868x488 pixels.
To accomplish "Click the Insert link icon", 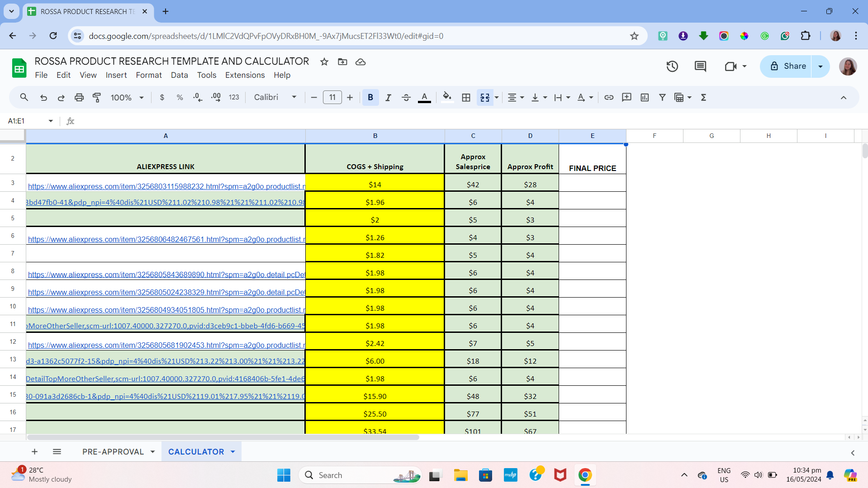I will click(x=609, y=97).
